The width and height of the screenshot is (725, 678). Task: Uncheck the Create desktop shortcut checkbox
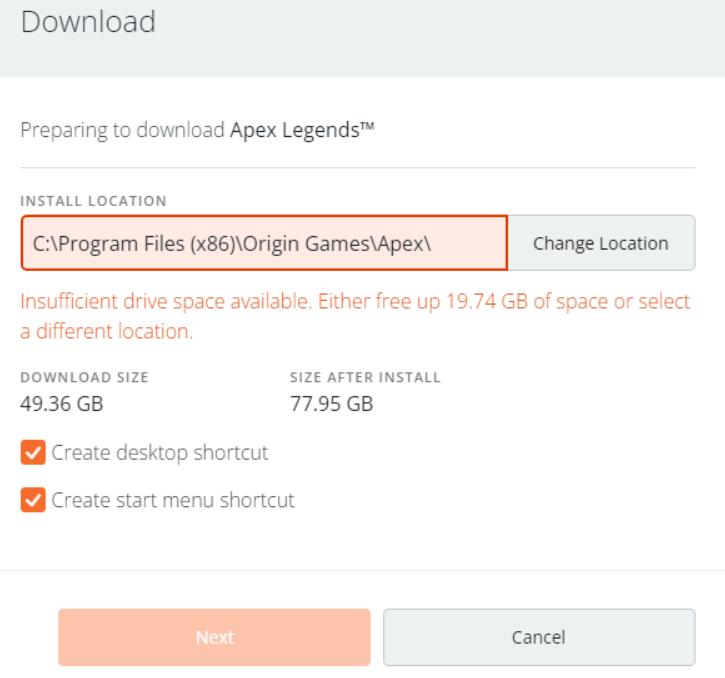coord(33,452)
